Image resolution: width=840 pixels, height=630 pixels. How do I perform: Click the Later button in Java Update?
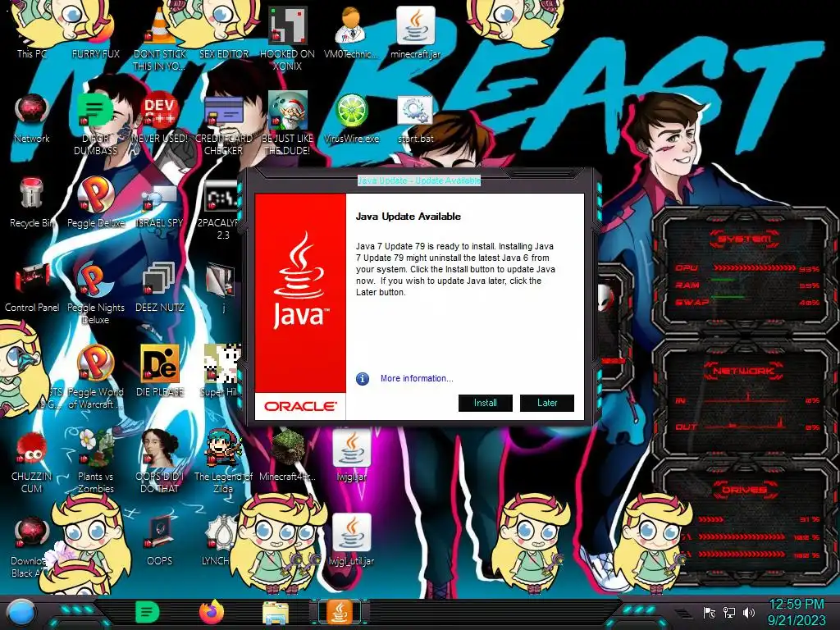(547, 403)
